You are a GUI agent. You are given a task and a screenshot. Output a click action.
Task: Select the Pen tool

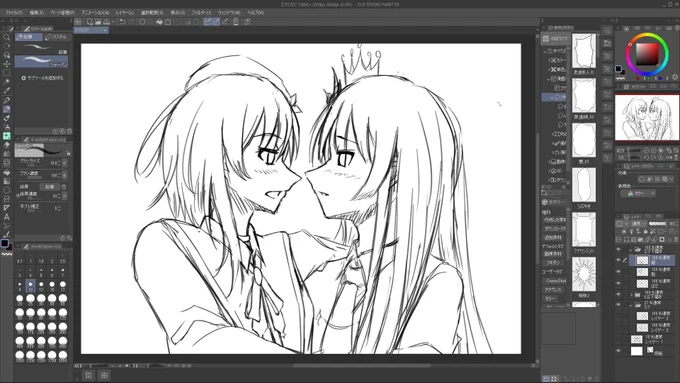click(7, 100)
